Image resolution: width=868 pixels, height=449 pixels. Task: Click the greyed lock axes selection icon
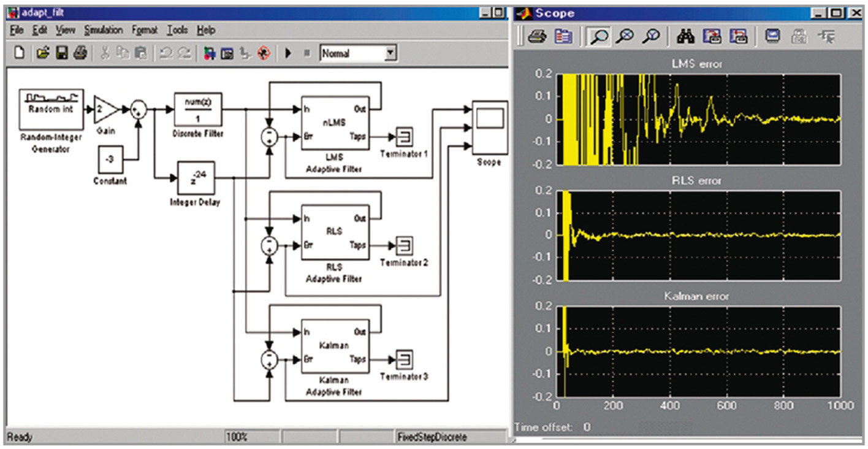[799, 37]
